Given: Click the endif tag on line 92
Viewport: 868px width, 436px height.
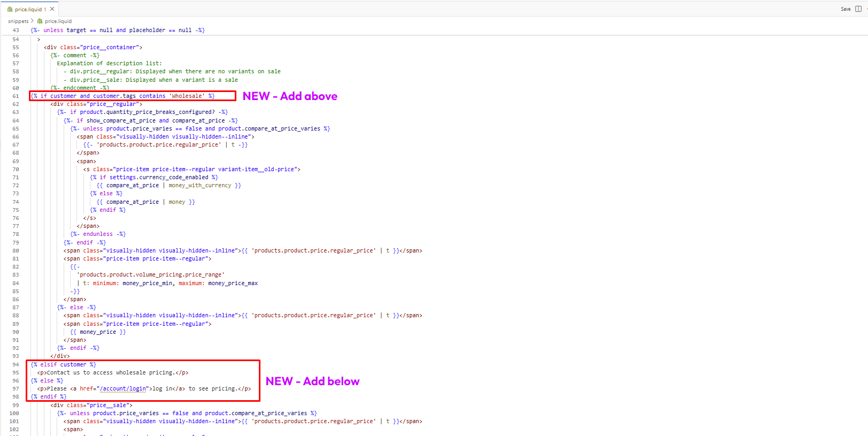Looking at the screenshot, I should [x=78, y=348].
